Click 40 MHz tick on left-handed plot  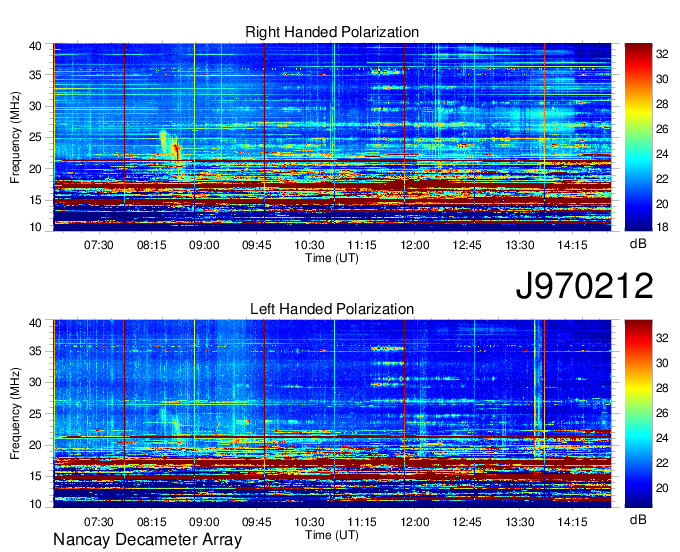(x=35, y=323)
